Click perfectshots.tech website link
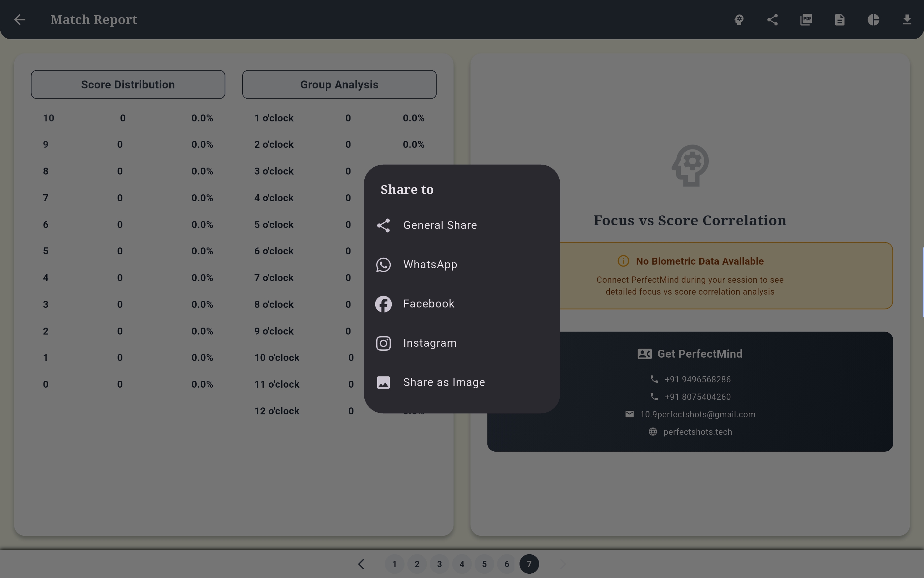 click(x=697, y=432)
